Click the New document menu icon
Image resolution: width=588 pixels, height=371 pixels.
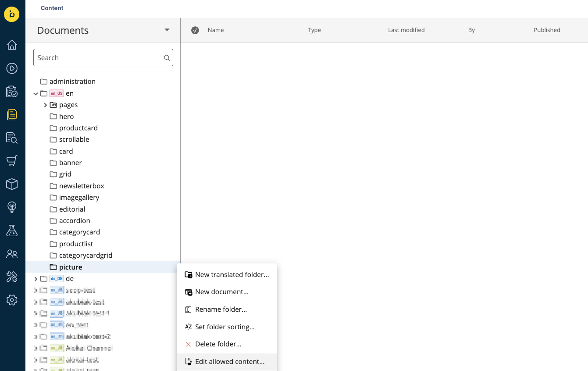[x=189, y=292]
